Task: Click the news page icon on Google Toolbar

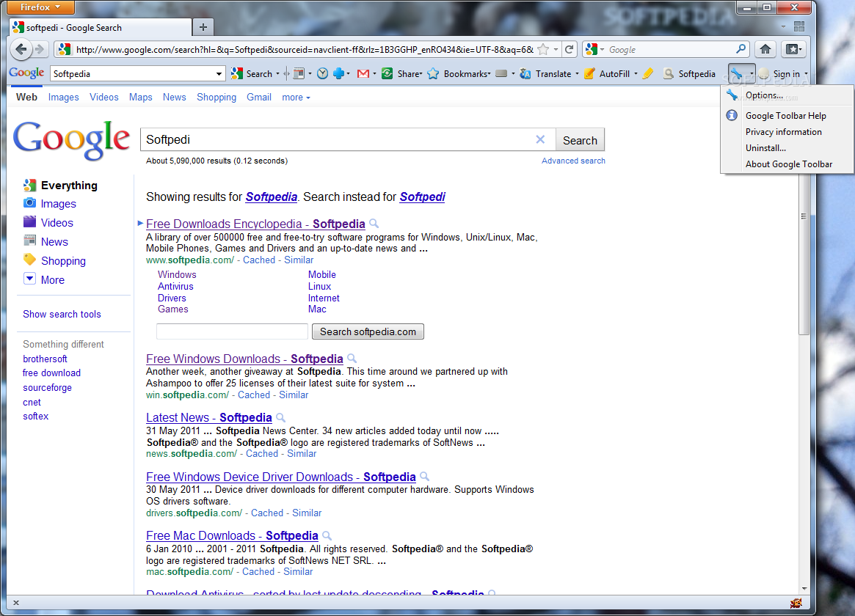Action: pyautogui.click(x=299, y=73)
